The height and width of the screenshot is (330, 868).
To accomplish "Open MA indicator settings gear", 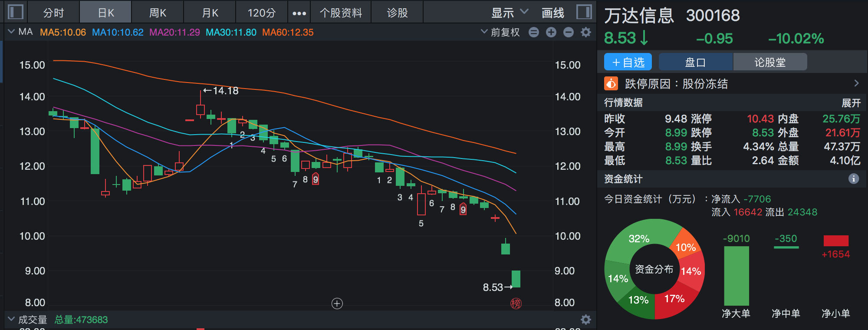I will tap(586, 32).
